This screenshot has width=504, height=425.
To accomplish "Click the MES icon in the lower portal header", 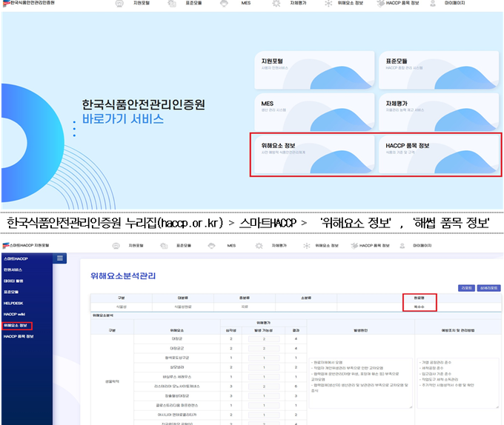I will (x=211, y=246).
